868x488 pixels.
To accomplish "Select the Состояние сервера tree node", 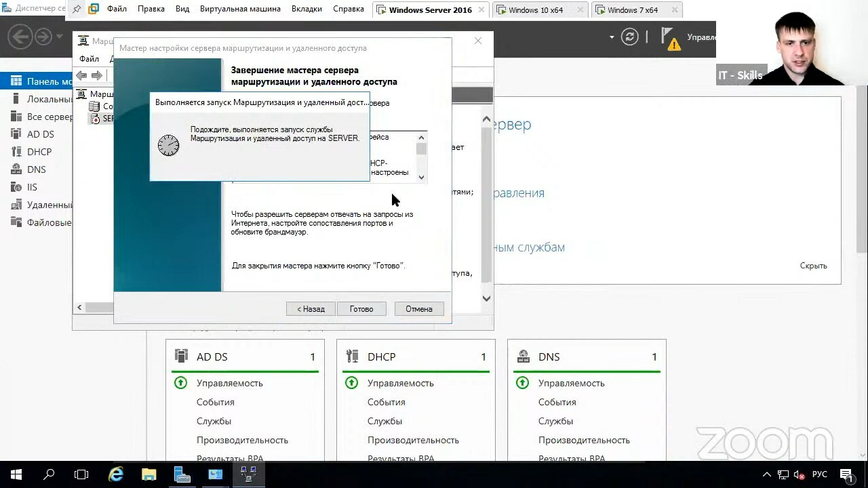I will click(102, 106).
